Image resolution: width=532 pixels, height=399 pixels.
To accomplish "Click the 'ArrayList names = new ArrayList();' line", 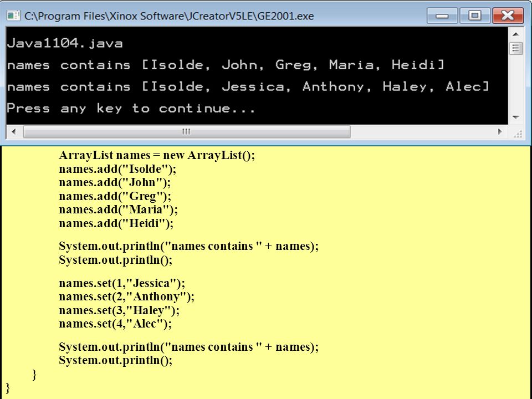I will 157,155.
